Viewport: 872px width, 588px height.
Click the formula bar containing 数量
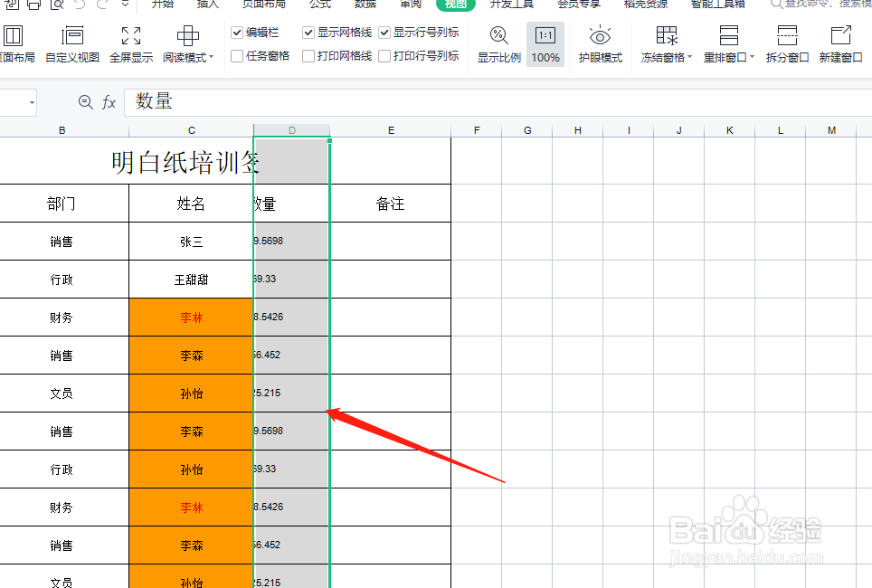click(x=498, y=102)
